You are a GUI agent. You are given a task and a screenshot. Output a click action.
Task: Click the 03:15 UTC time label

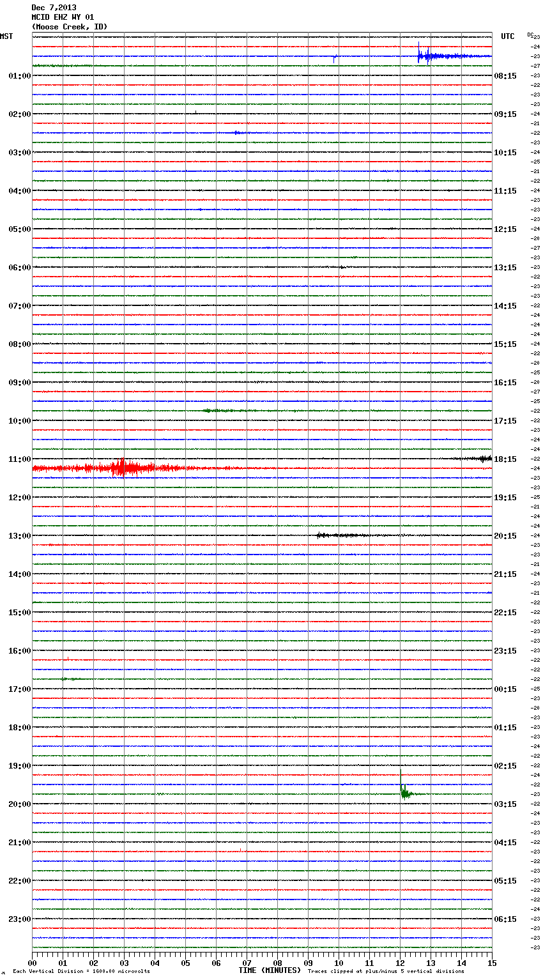pyautogui.click(x=505, y=804)
